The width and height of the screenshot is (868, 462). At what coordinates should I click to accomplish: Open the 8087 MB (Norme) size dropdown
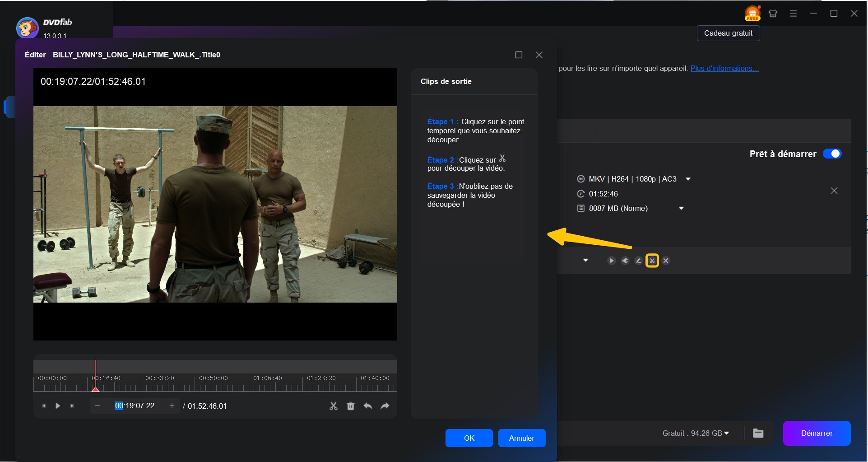coord(682,209)
